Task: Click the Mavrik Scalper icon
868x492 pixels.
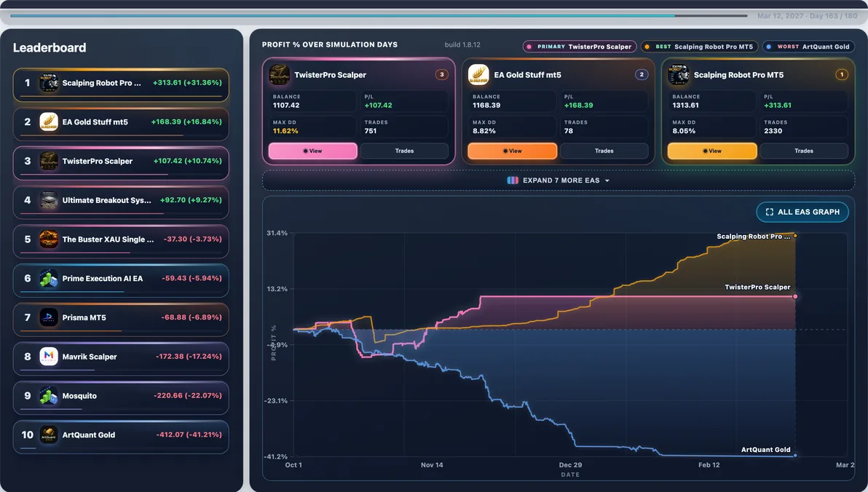Action: point(49,357)
